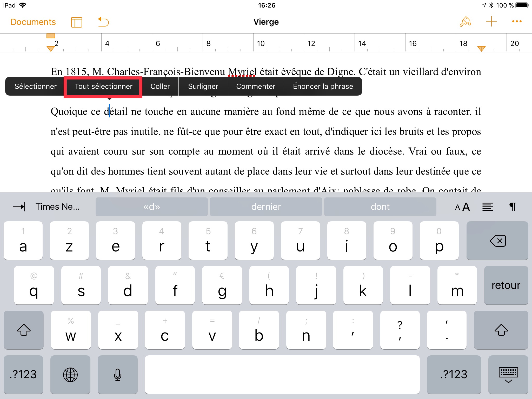532x399 pixels.
Task: Tap the tab indent arrow icon
Action: [x=19, y=207]
